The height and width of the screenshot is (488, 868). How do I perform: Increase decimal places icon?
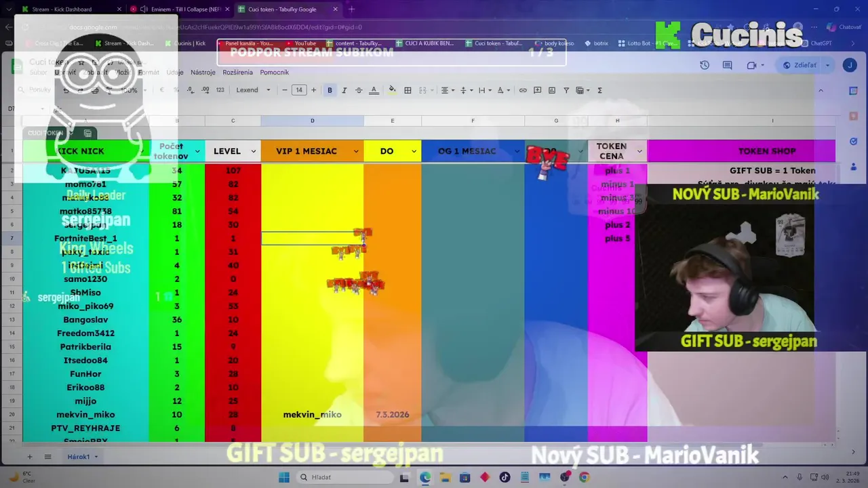205,90
